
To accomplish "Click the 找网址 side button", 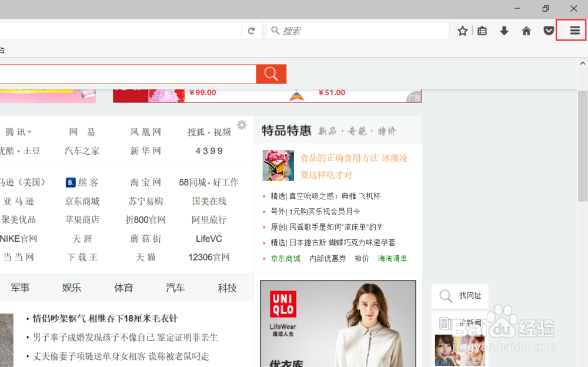I will [460, 296].
